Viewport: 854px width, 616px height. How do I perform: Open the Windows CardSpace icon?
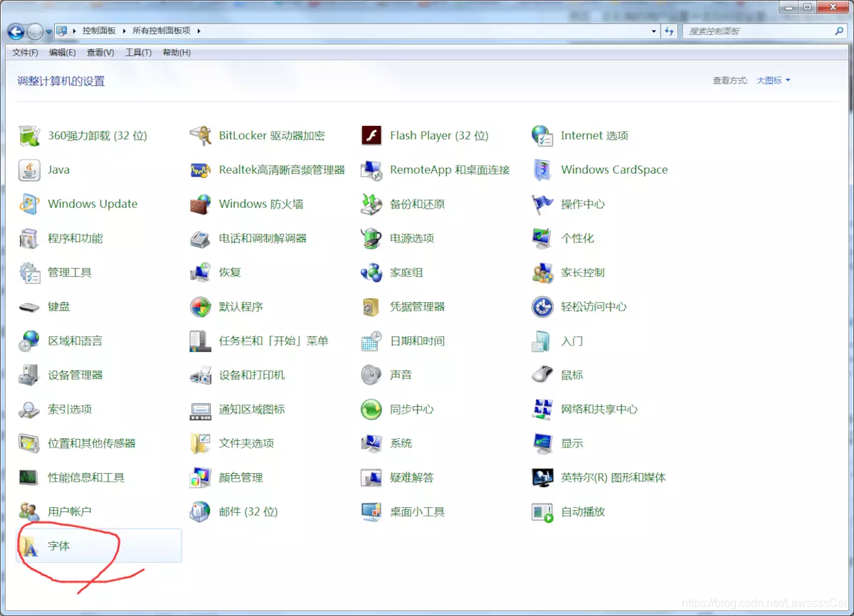[x=542, y=169]
